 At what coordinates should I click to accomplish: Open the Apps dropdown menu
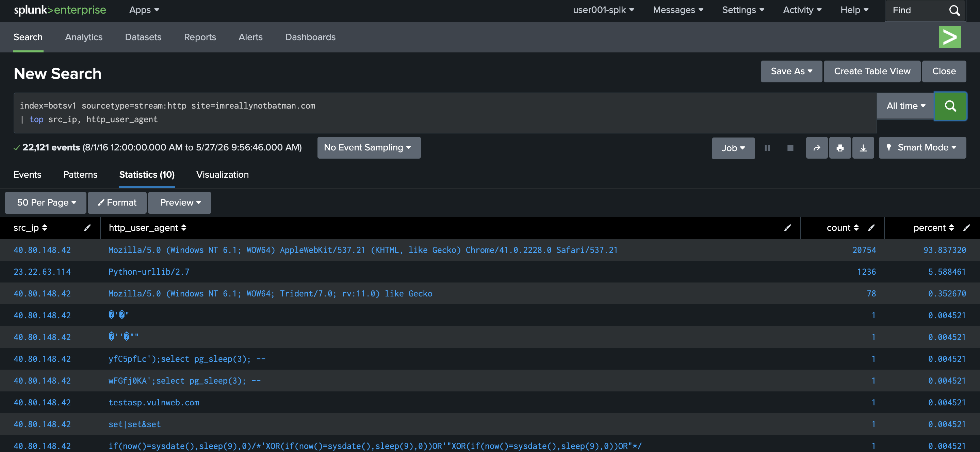coord(144,10)
